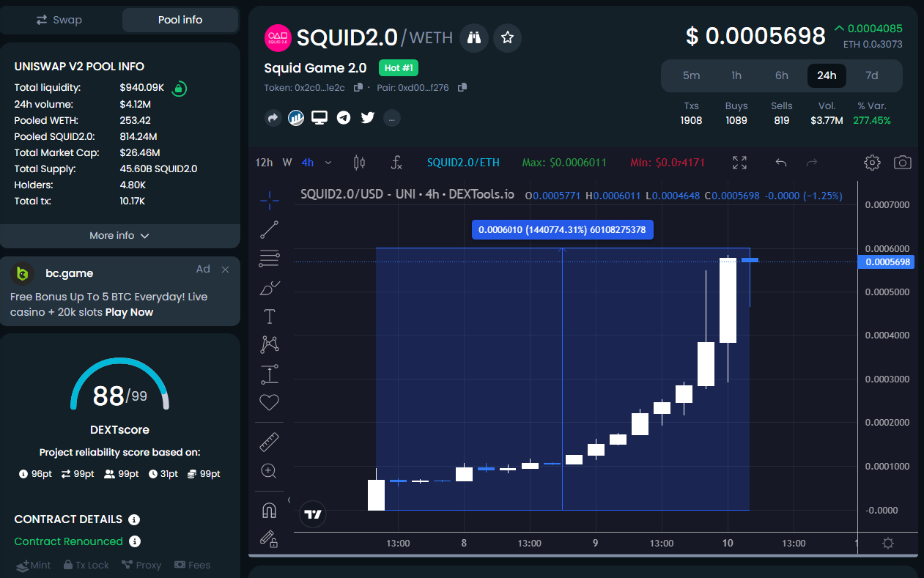Click the Play Now ad link
Image resolution: width=924 pixels, height=578 pixels.
(x=130, y=311)
